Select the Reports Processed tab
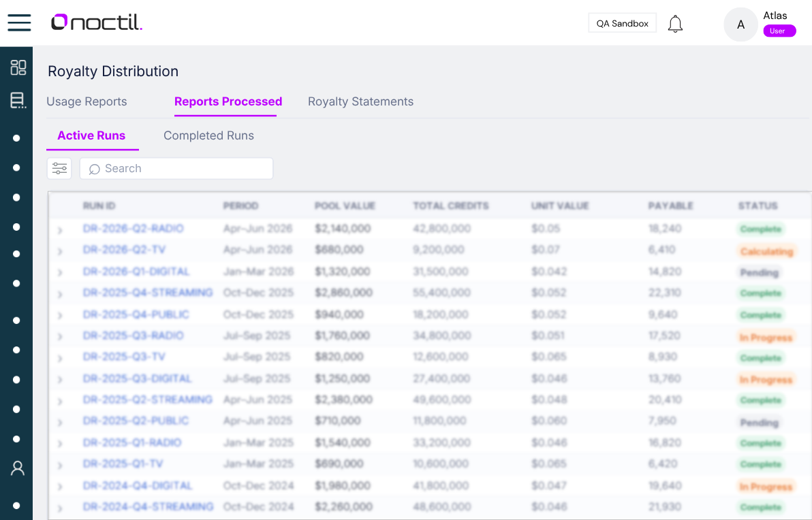Viewport: 812px width, 520px height. point(228,101)
